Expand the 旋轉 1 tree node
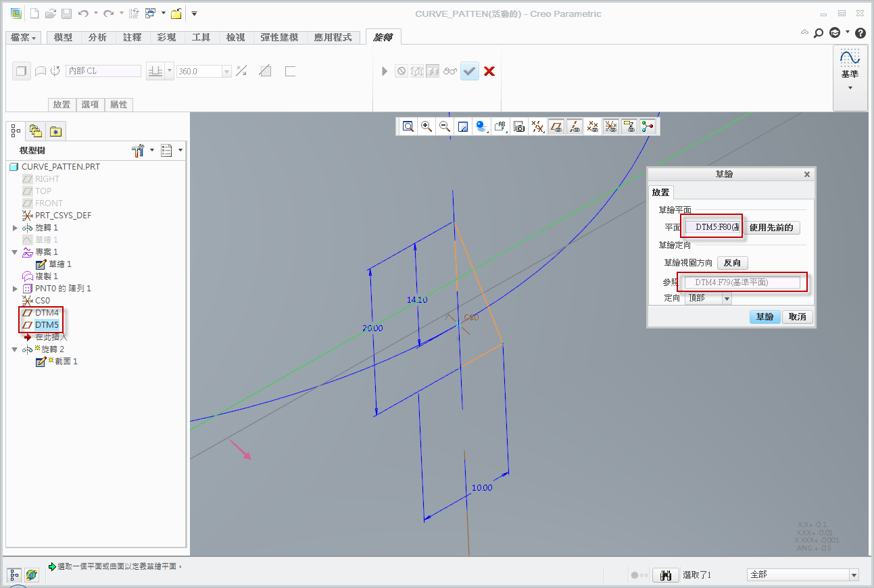Viewport: 874px width, 588px height. coord(16,228)
